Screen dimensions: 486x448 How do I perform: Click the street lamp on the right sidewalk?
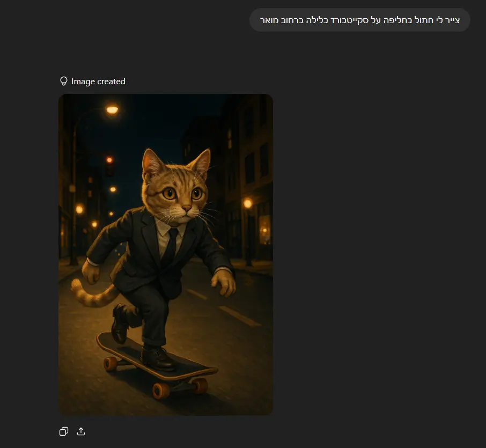tap(247, 203)
